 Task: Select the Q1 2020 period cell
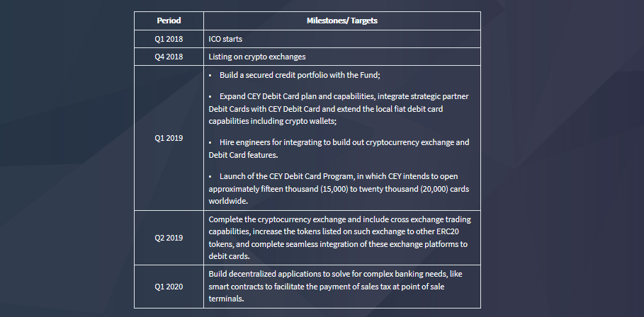pyautogui.click(x=169, y=287)
